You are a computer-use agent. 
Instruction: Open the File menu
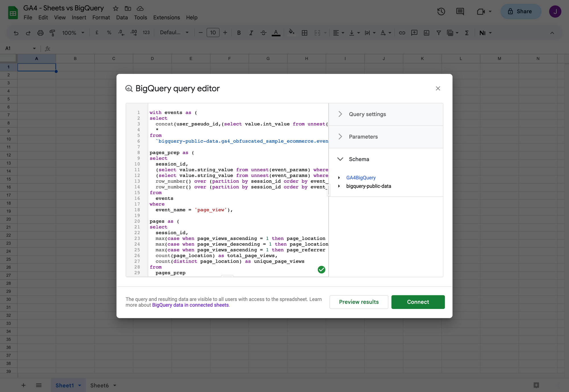[x=28, y=18]
